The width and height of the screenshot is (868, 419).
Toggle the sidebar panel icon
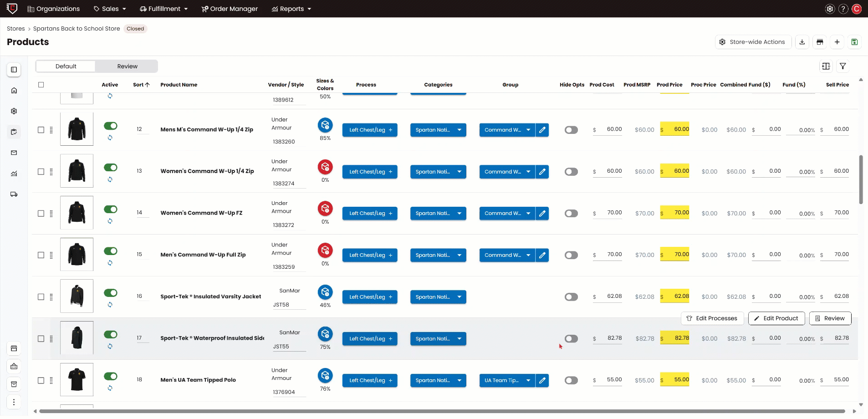tap(14, 70)
